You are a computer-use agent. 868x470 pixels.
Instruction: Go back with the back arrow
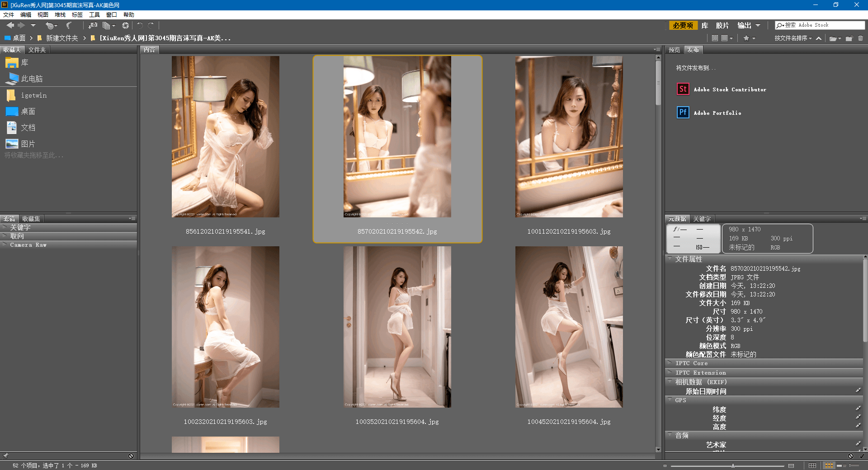[x=10, y=25]
